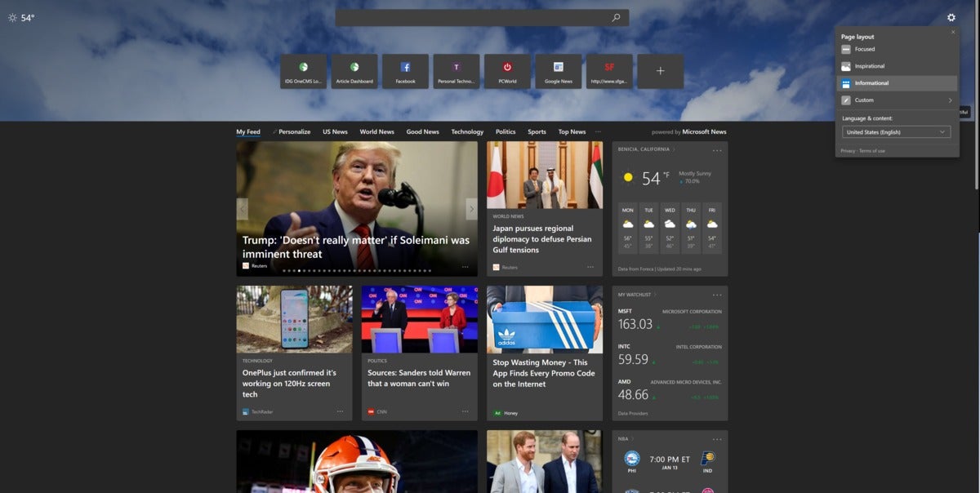Open the weather 54° indicator
Image resolution: width=980 pixels, height=493 pixels.
[21, 17]
